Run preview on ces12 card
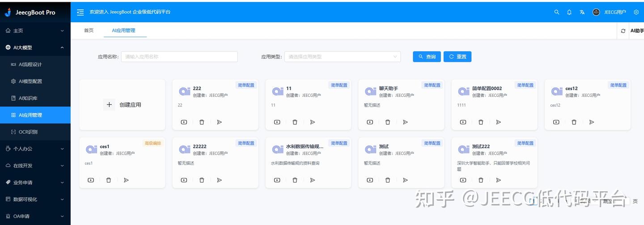 556,122
